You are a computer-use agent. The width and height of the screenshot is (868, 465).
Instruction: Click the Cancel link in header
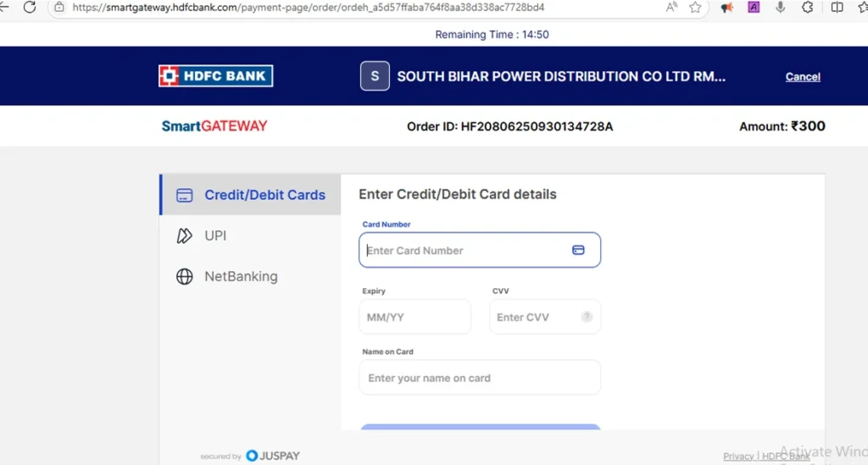coord(803,77)
